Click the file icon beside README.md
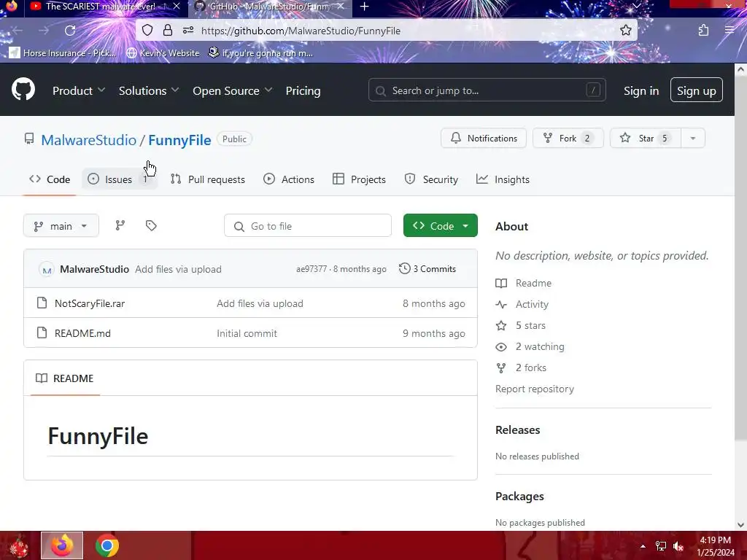The image size is (747, 560). click(x=42, y=332)
